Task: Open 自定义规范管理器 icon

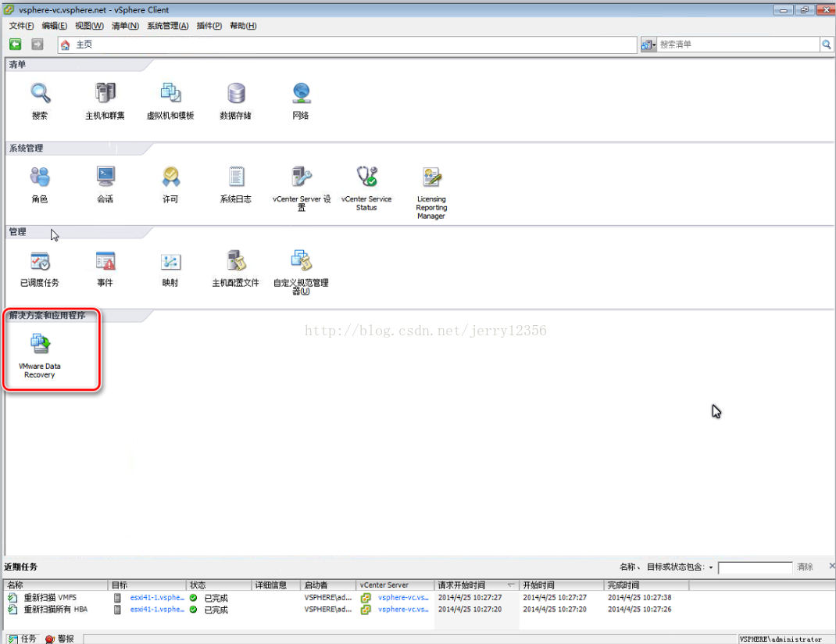Action: tap(302, 261)
